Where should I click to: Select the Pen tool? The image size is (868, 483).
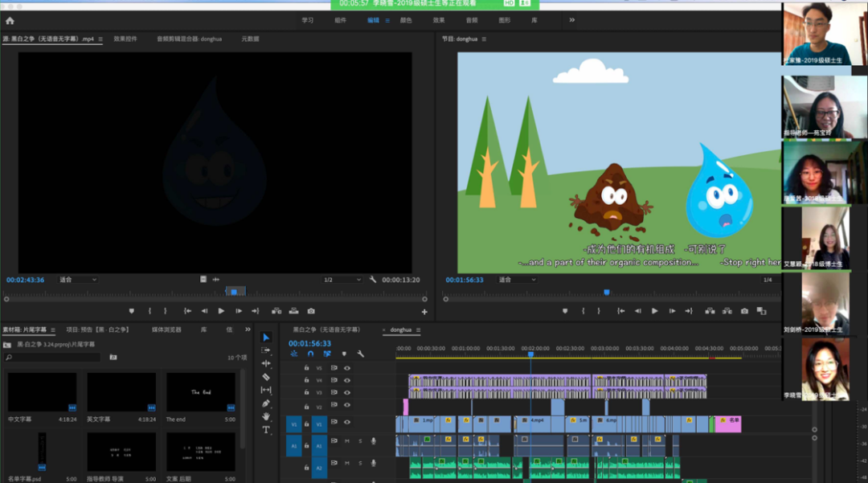pyautogui.click(x=266, y=403)
